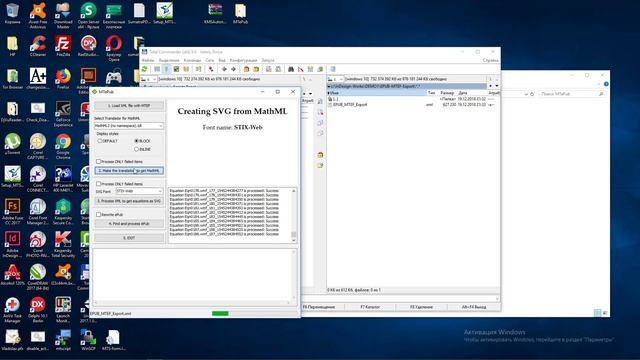Screen dimensions: 640x360
Task: Click the WinSCP desktop icon
Action: pos(88,340)
